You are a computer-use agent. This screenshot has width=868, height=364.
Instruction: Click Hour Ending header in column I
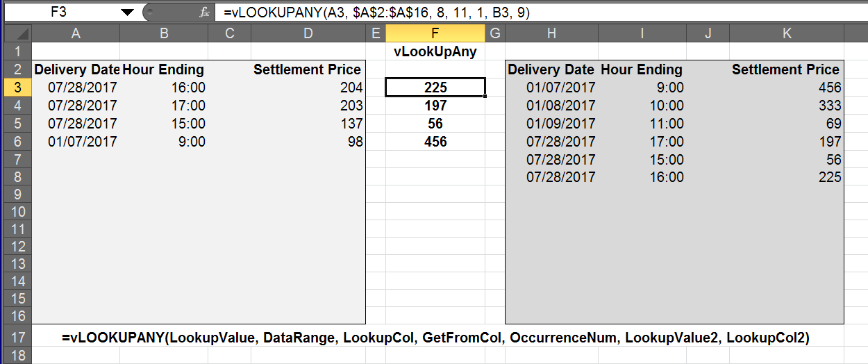(642, 69)
